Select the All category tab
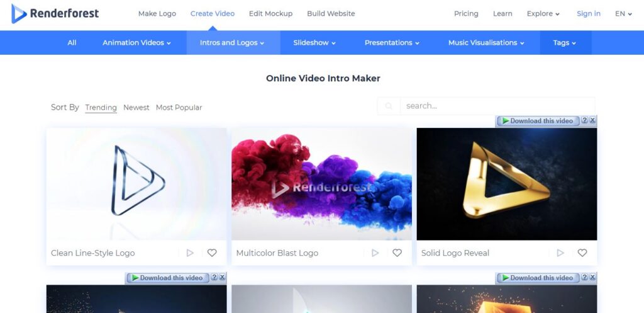The height and width of the screenshot is (313, 644). pos(72,43)
